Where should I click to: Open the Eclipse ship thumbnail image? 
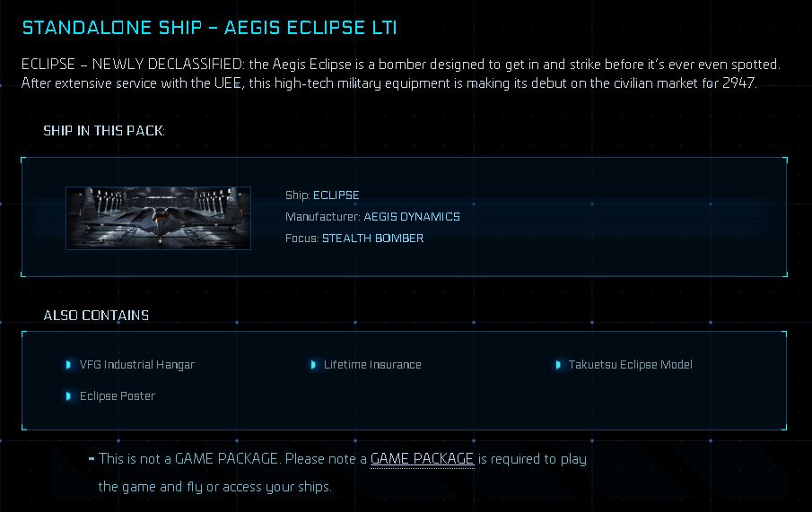point(158,218)
